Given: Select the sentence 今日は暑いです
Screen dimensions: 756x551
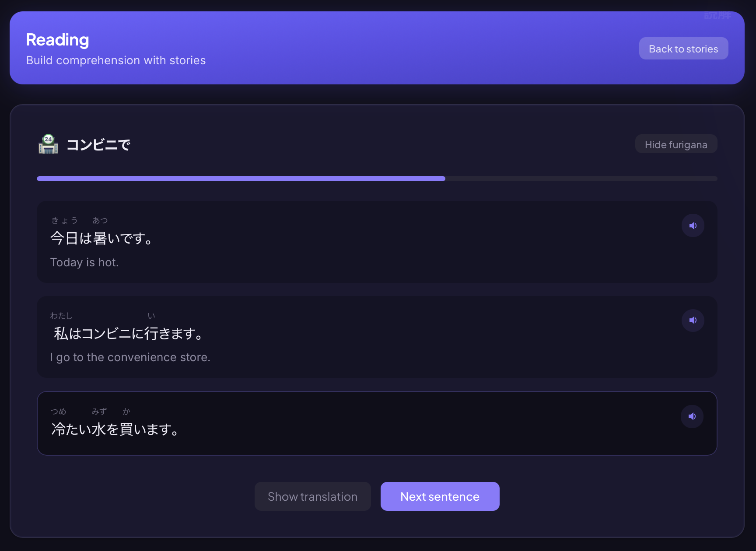Looking at the screenshot, I should (101, 238).
